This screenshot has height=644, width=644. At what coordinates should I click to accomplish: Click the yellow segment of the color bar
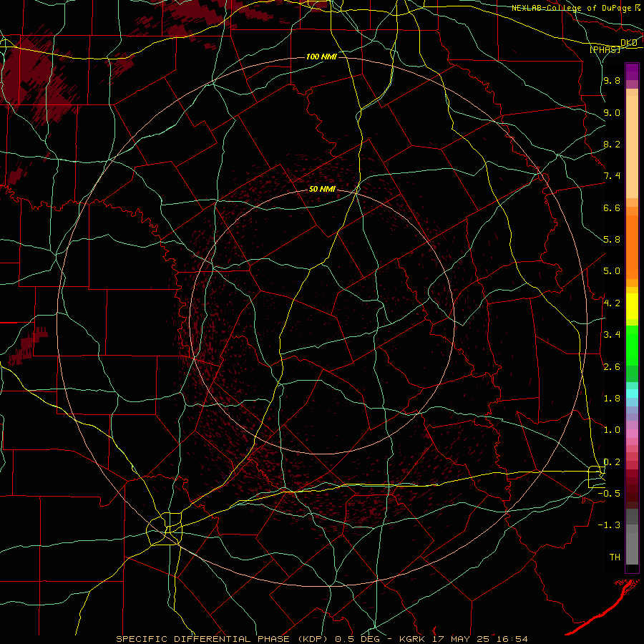coord(632,306)
